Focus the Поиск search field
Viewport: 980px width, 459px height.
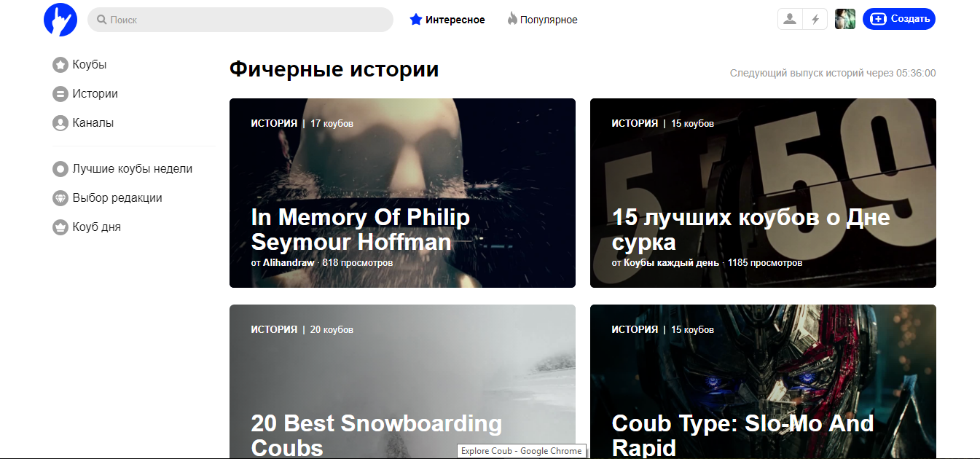click(x=240, y=20)
